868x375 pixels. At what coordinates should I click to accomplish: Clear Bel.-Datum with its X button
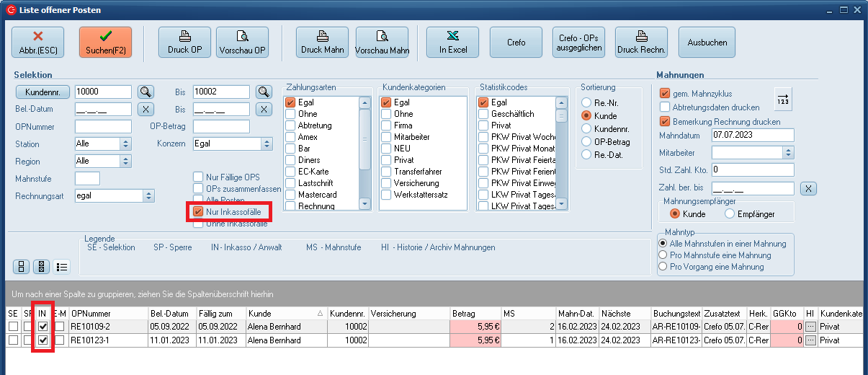pyautogui.click(x=146, y=109)
